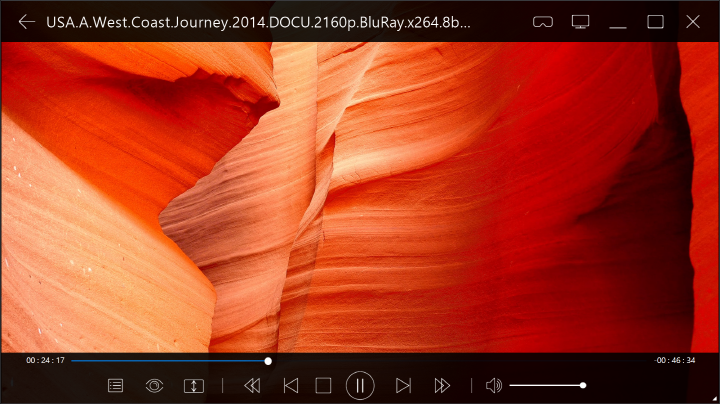This screenshot has height=404, width=720.
Task: Toggle the eye visual effects icon
Action: pos(154,385)
